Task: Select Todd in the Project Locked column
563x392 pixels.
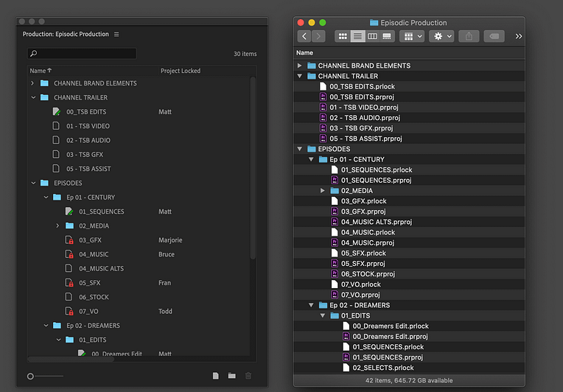Action: [x=165, y=311]
